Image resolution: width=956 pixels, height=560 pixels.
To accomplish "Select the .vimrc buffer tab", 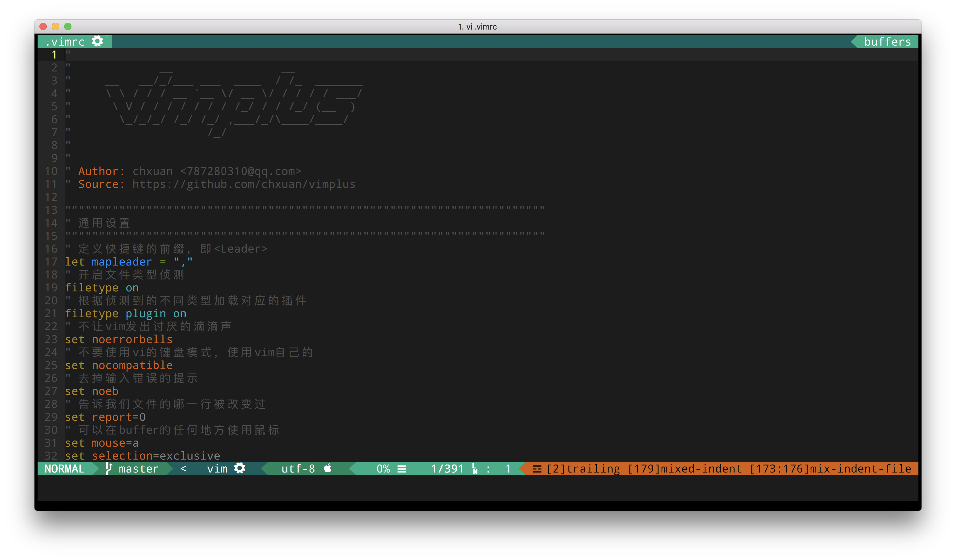I will point(65,42).
